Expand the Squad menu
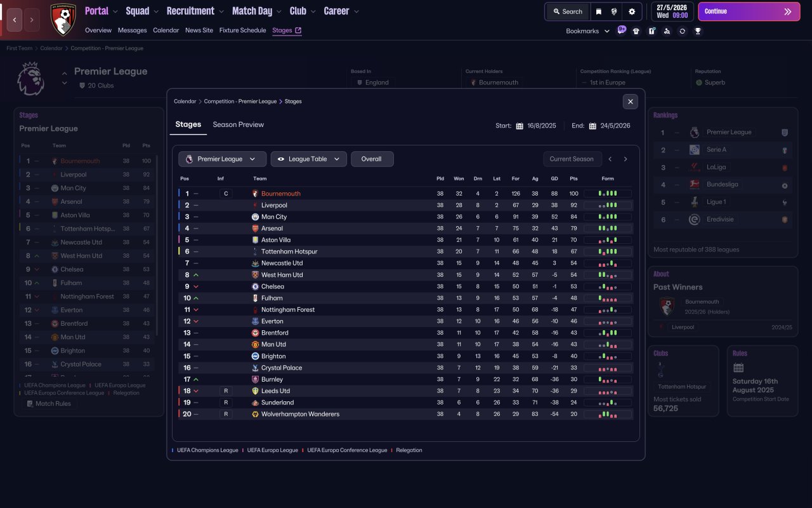 (x=143, y=11)
